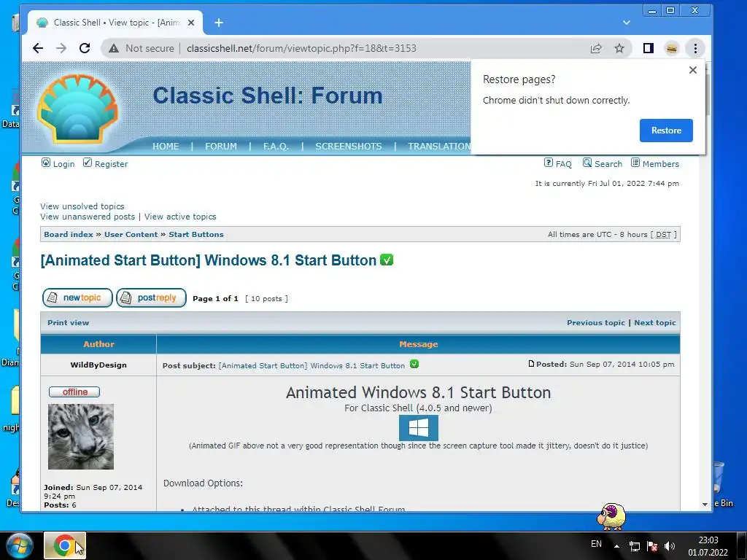Click the sheep desktop pet
The height and width of the screenshot is (560, 747).
coord(611,516)
